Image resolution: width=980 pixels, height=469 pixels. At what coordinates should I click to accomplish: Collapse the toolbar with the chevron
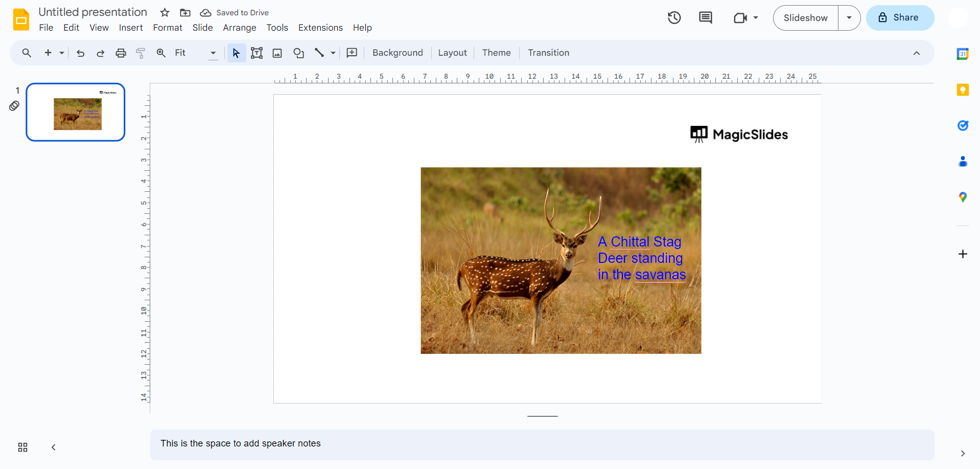[916, 53]
